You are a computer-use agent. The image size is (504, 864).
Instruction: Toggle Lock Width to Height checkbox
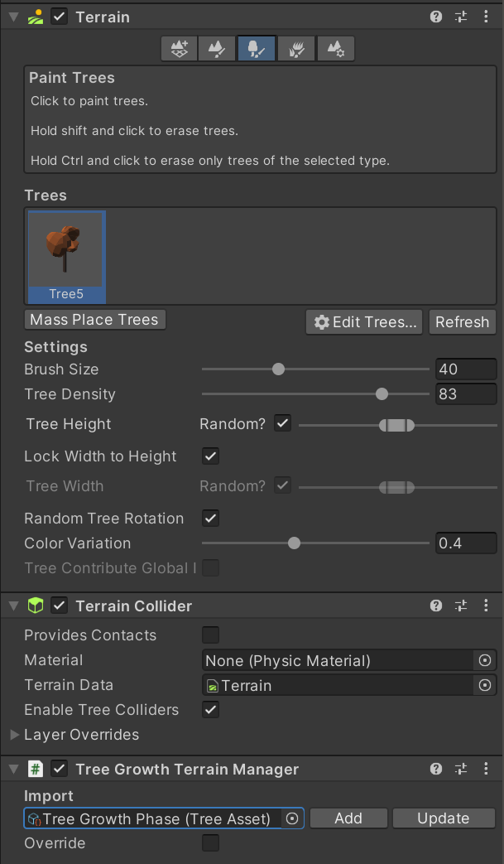click(x=211, y=456)
